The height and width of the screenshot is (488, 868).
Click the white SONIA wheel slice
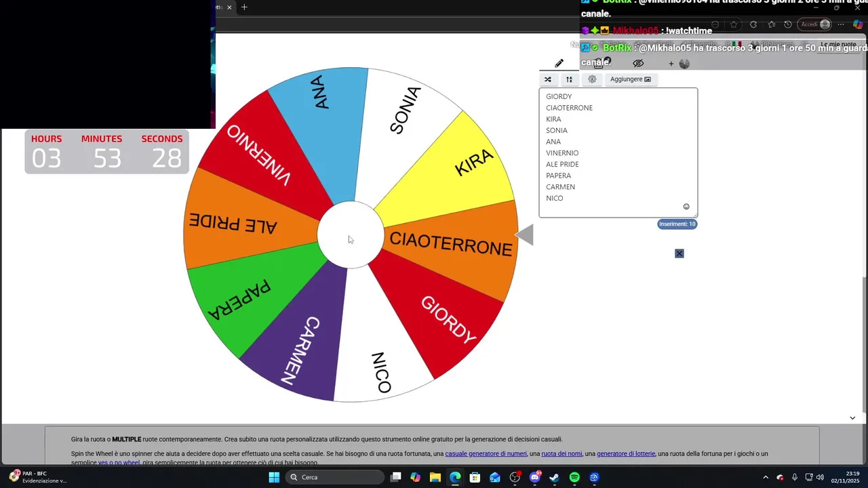400,129
